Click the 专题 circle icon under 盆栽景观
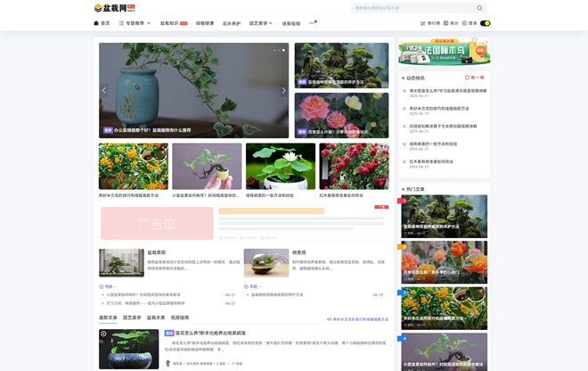 (102, 286)
